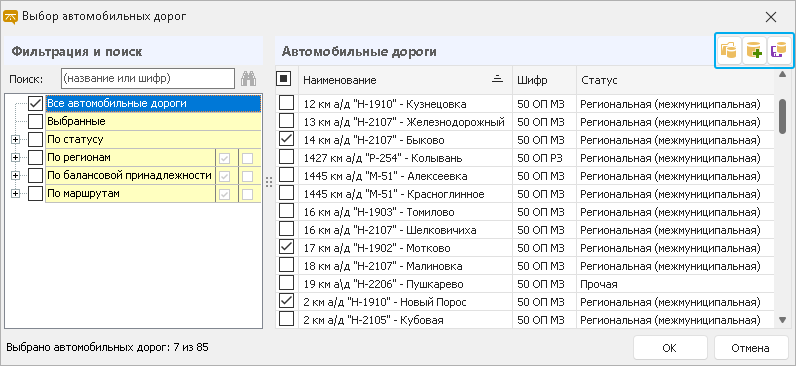The height and width of the screenshot is (366, 796).
Task: Click the database icon with green plus
Action: pos(754,51)
